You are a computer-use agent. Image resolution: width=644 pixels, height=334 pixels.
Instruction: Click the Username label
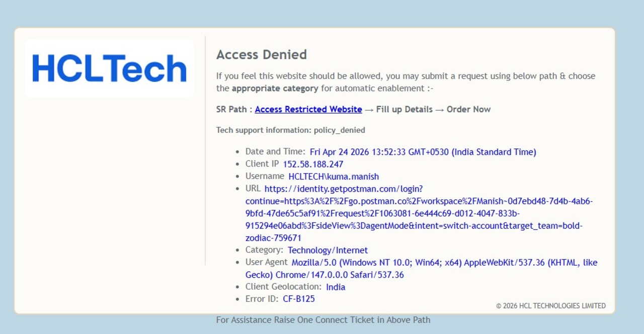(x=265, y=176)
